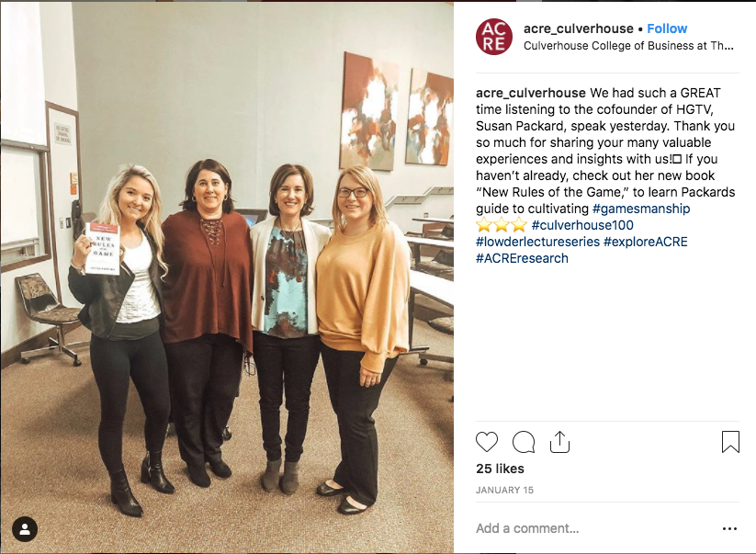Click the group photo of four women
Viewport: 756px width, 554px height.
click(x=227, y=277)
